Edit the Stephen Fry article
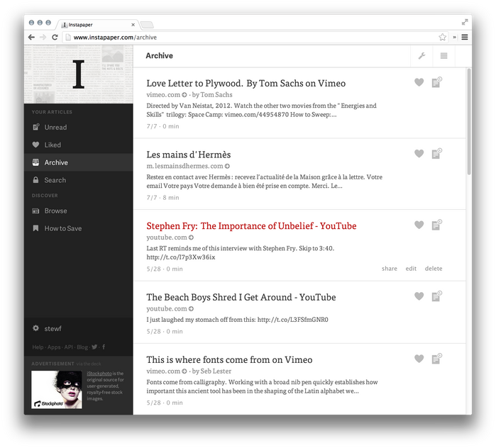Viewport: 496px width, 448px height. pyautogui.click(x=411, y=269)
